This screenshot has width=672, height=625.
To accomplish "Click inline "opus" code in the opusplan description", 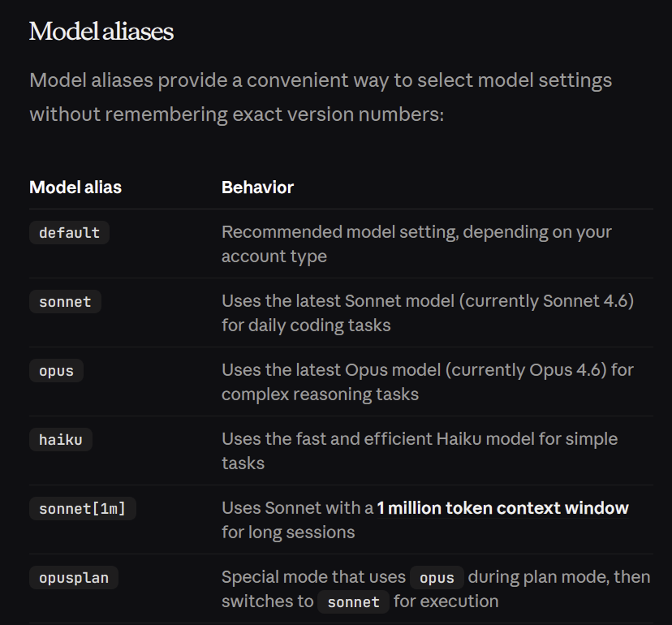I will [437, 578].
